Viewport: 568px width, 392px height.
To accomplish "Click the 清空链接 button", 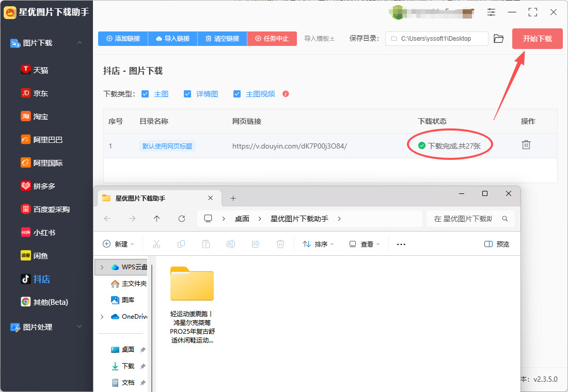I will [223, 38].
